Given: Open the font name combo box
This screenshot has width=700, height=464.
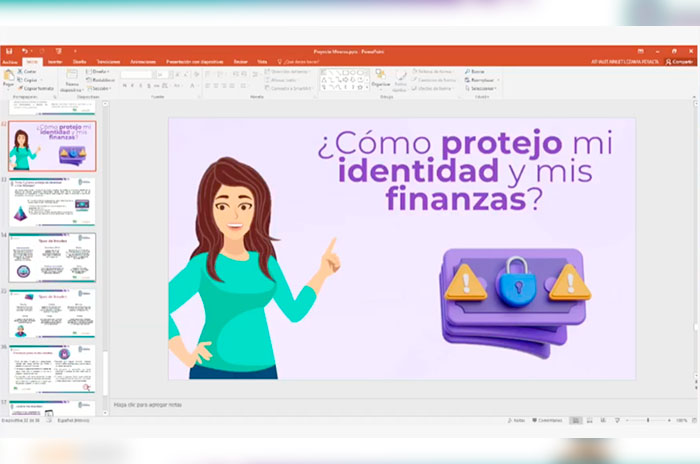Looking at the screenshot, I should coord(136,73).
